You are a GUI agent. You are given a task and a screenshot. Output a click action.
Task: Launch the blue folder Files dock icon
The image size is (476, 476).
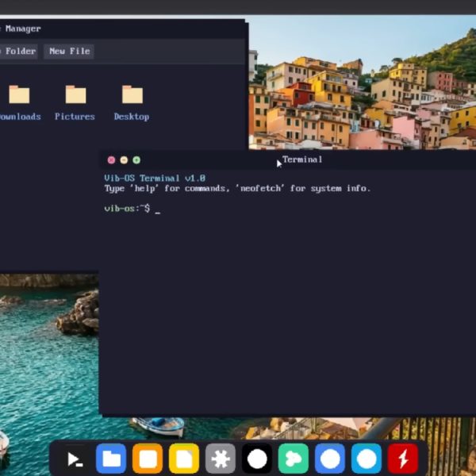pos(111,459)
